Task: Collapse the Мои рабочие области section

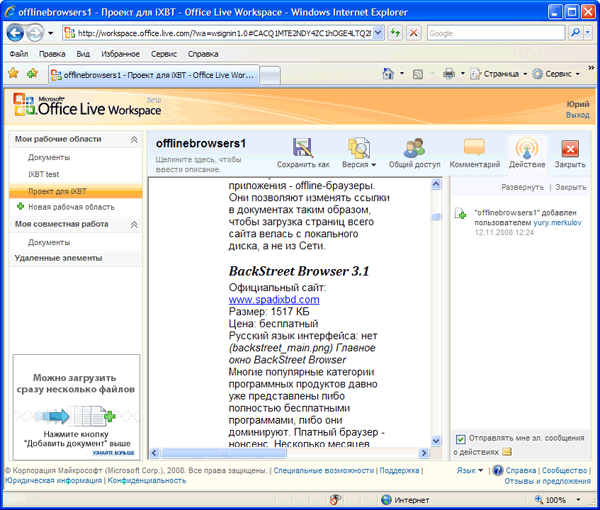Action: tap(134, 139)
